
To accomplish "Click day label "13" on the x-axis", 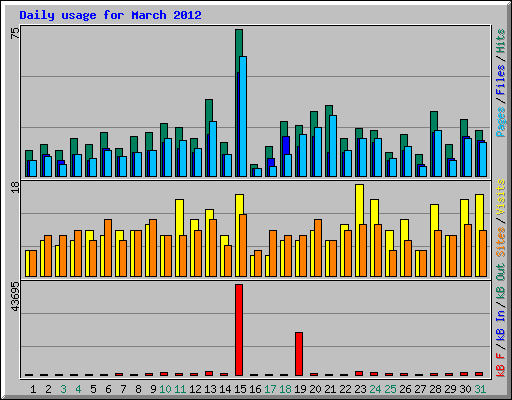I will pyautogui.click(x=210, y=389).
